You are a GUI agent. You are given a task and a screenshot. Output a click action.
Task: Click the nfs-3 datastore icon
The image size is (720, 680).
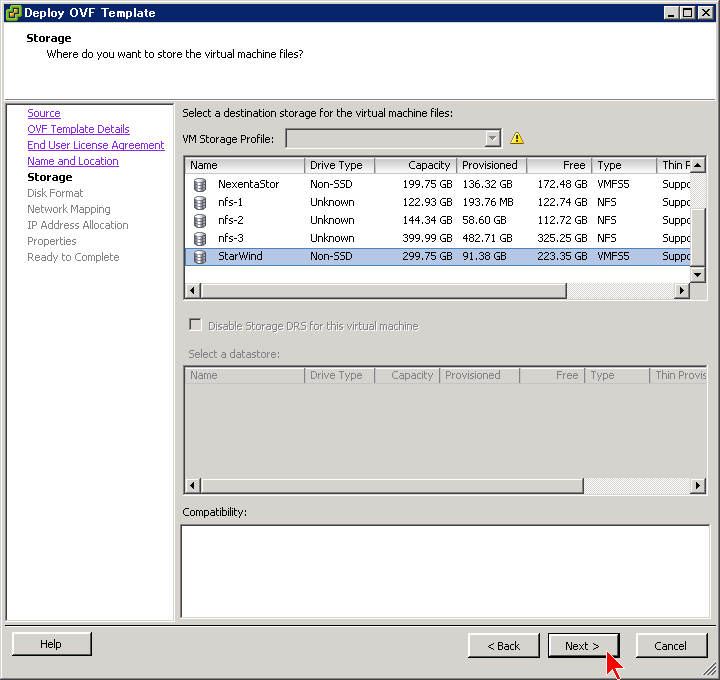[x=200, y=238]
